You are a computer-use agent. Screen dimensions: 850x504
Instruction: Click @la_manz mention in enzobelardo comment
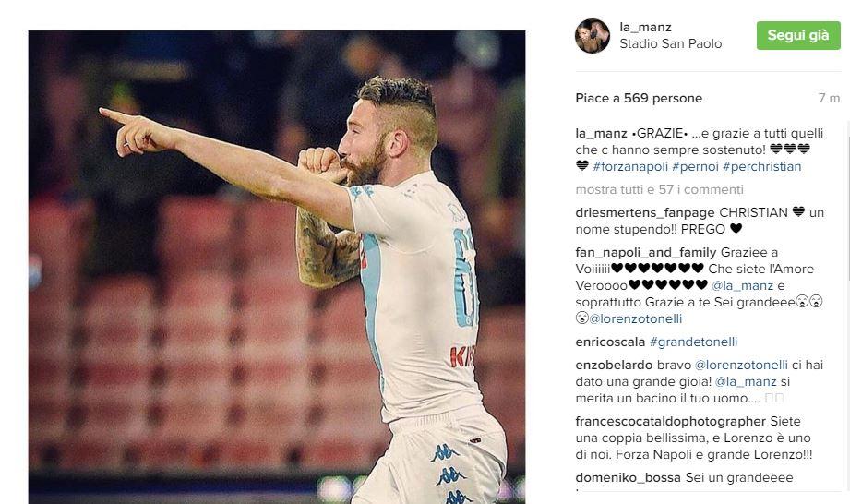coord(746,381)
